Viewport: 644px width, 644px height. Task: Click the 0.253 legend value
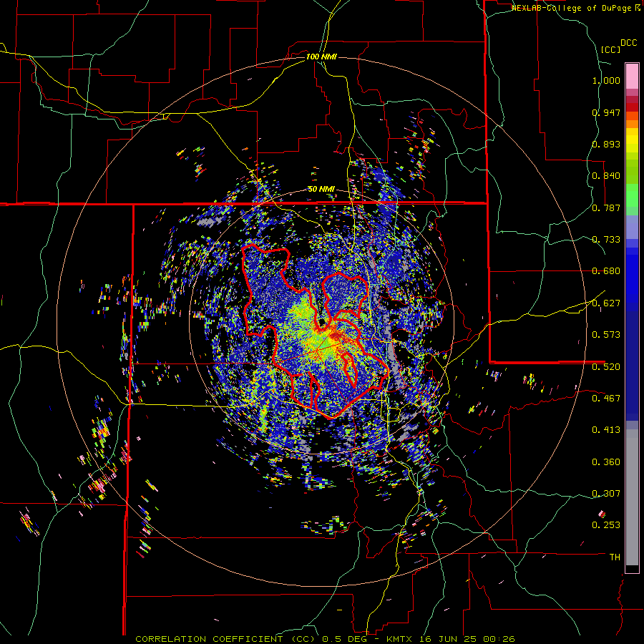point(606,525)
